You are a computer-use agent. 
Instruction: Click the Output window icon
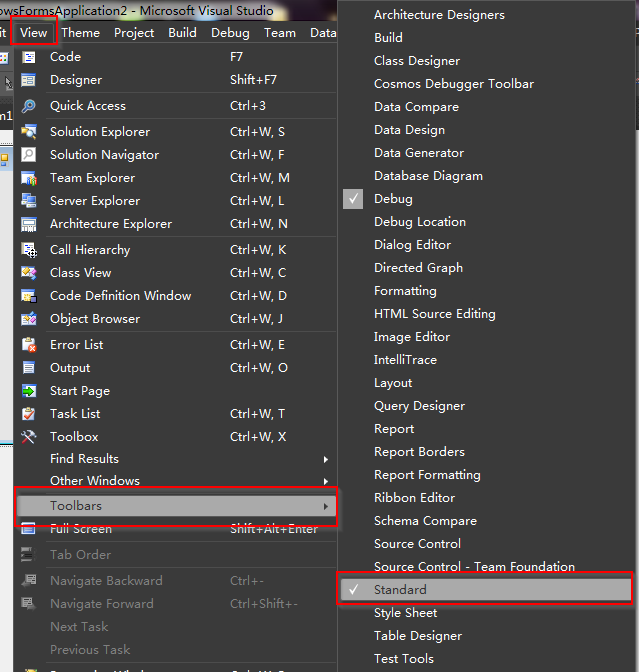click(29, 368)
